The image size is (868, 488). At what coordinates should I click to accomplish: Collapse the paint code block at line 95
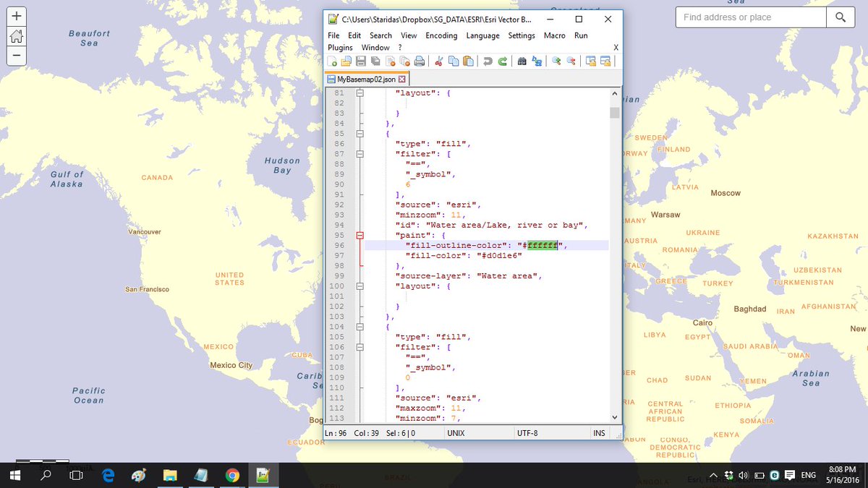pos(359,235)
